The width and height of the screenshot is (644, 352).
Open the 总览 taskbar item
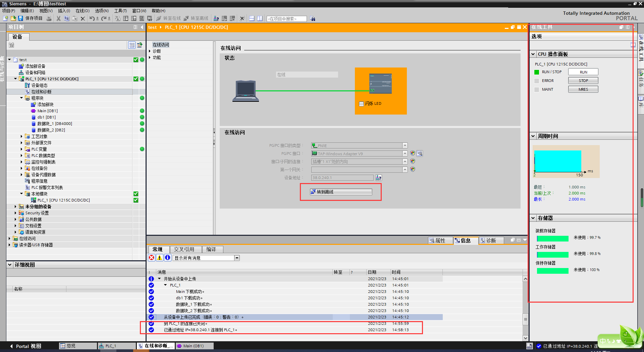(x=77, y=346)
